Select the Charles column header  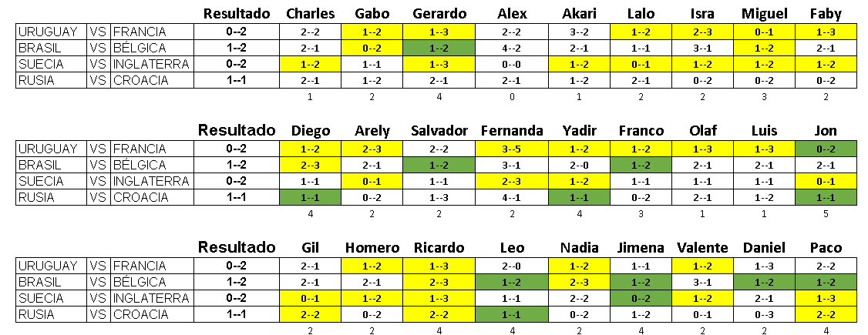click(310, 14)
